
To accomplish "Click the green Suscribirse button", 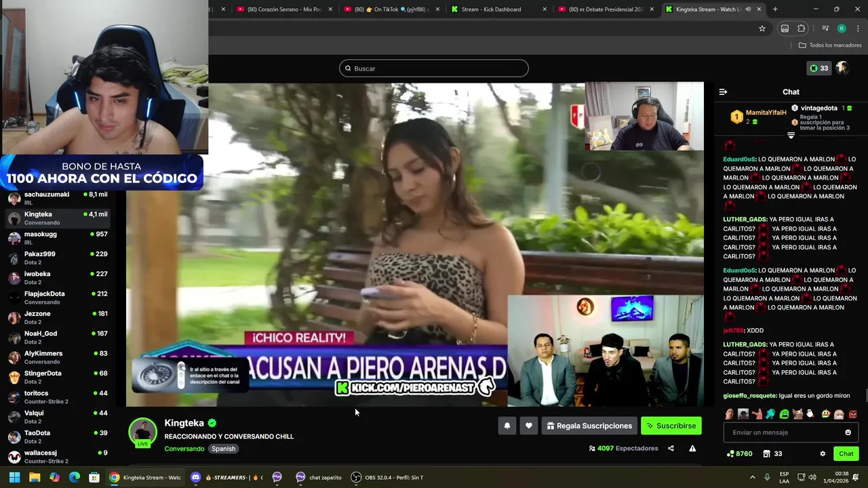I will (671, 426).
